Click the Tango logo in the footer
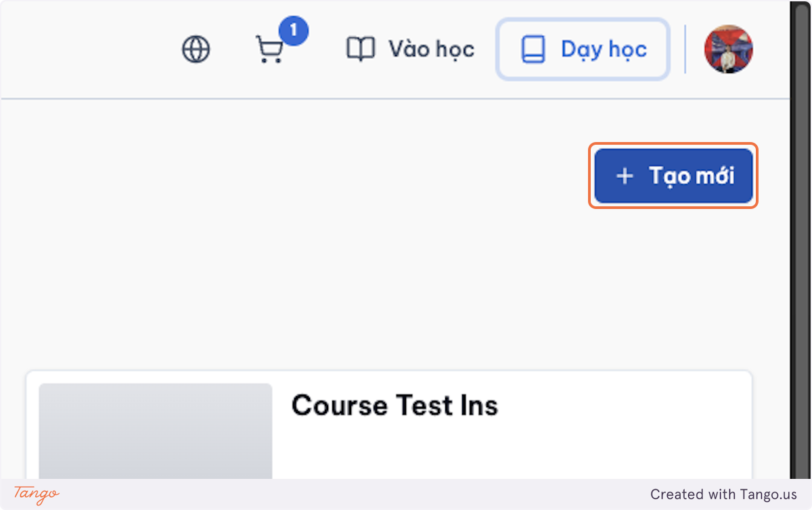This screenshot has width=812, height=510. tap(37, 494)
